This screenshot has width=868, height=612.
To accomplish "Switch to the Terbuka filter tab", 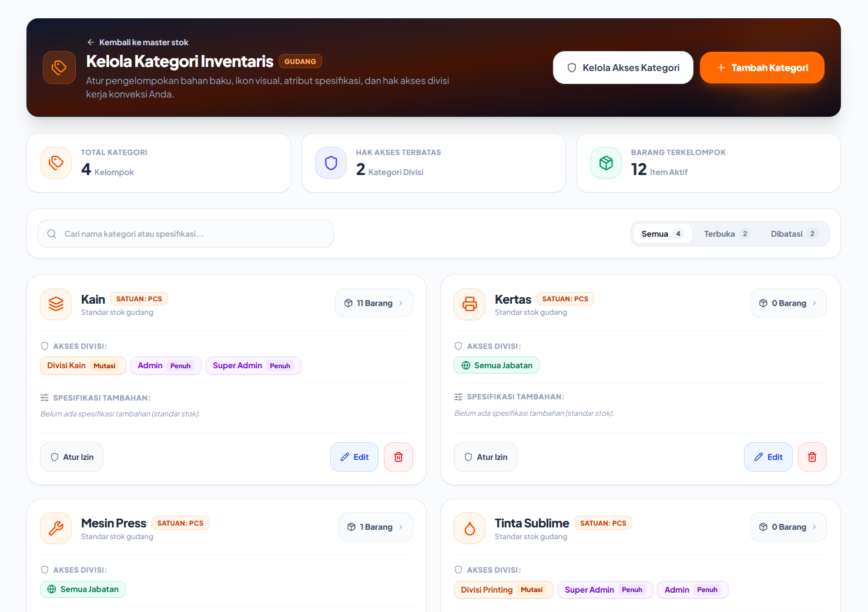I will 727,234.
